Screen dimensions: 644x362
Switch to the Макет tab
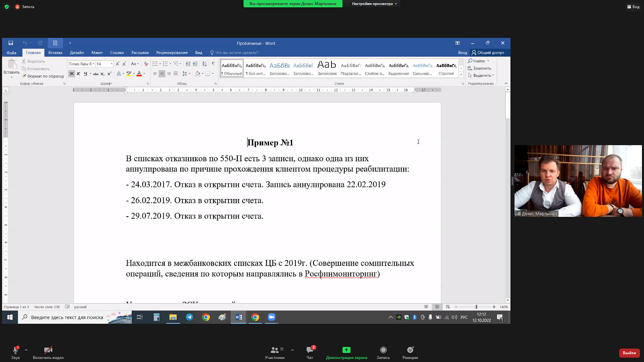97,53
